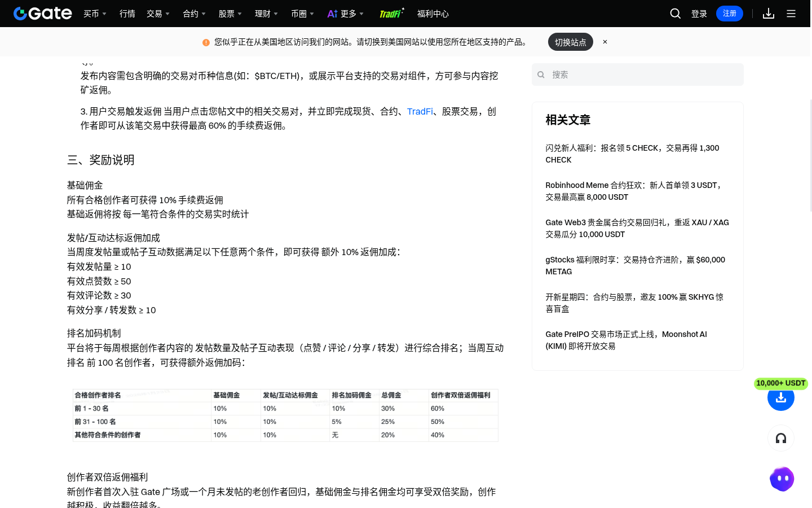Click the magnifier icon in search box
This screenshot has height=508, width=812.
(541, 75)
